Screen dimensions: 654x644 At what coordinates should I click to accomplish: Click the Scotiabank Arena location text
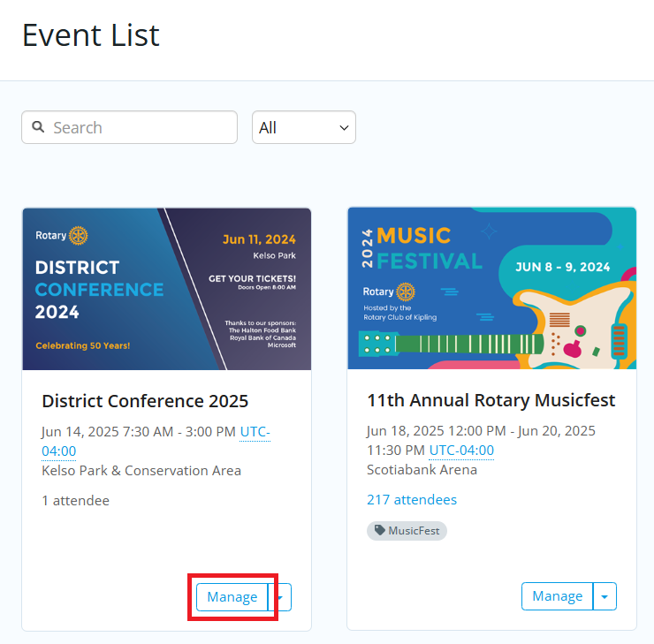(422, 469)
